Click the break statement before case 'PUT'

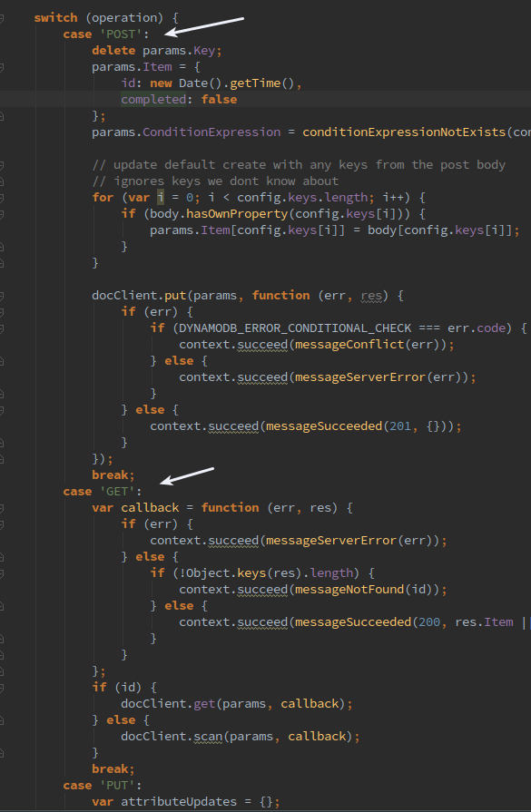[x=113, y=769]
